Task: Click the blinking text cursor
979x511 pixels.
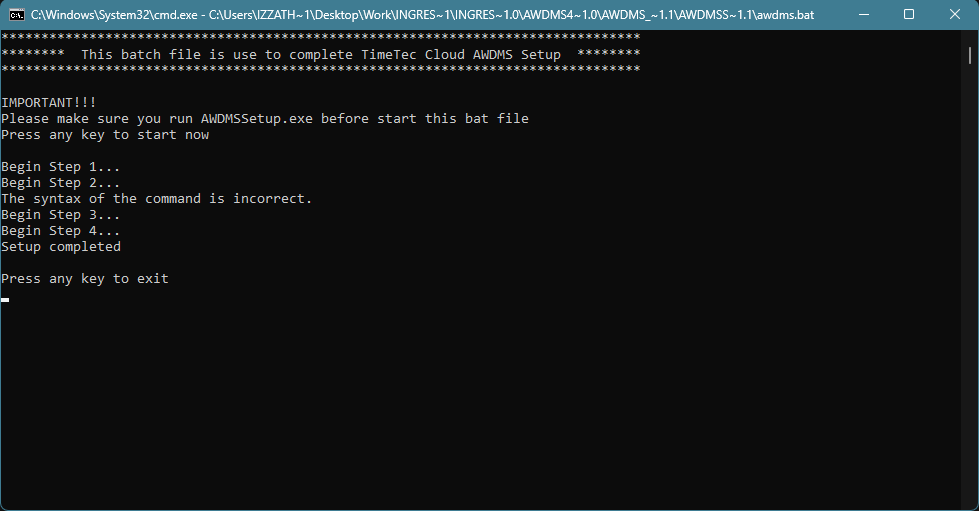Action: coord(5,300)
